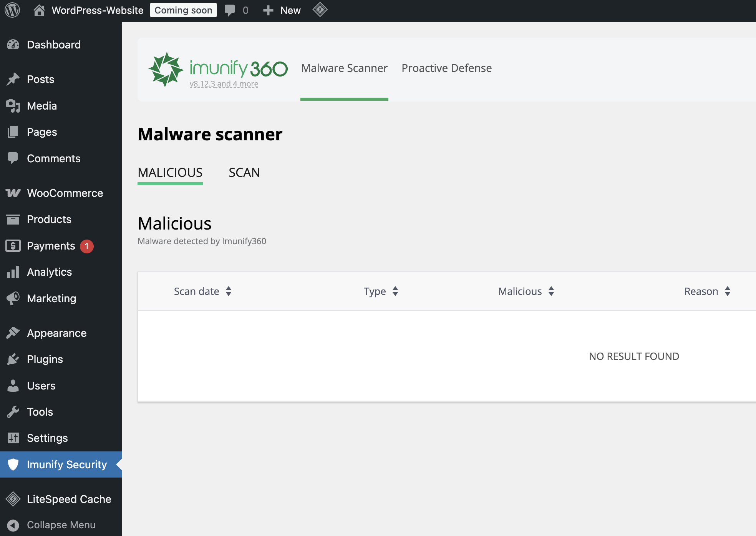Click the Plugins plug icon in sidebar
This screenshot has height=536, width=756.
tap(13, 359)
